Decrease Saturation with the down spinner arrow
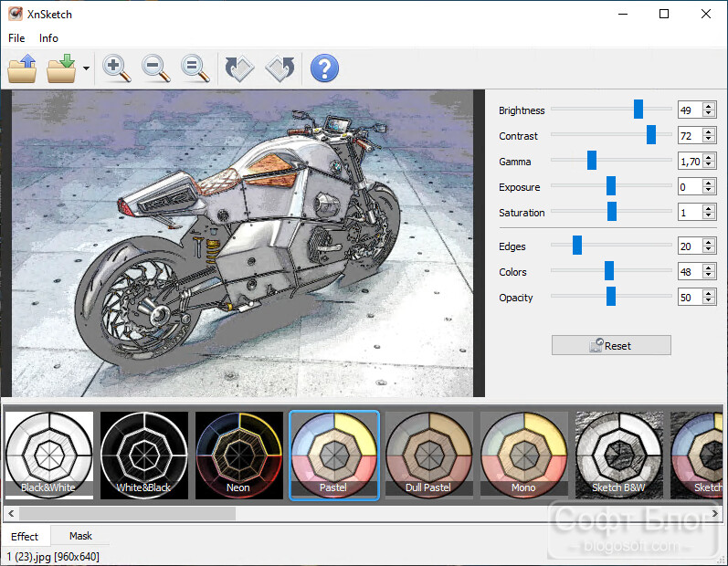728x566 pixels. [709, 216]
